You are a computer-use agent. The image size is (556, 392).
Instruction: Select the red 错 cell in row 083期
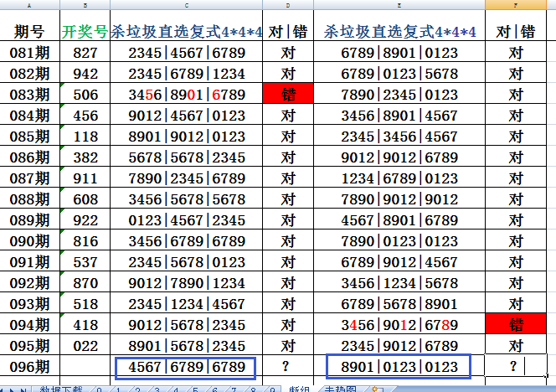[288, 93]
